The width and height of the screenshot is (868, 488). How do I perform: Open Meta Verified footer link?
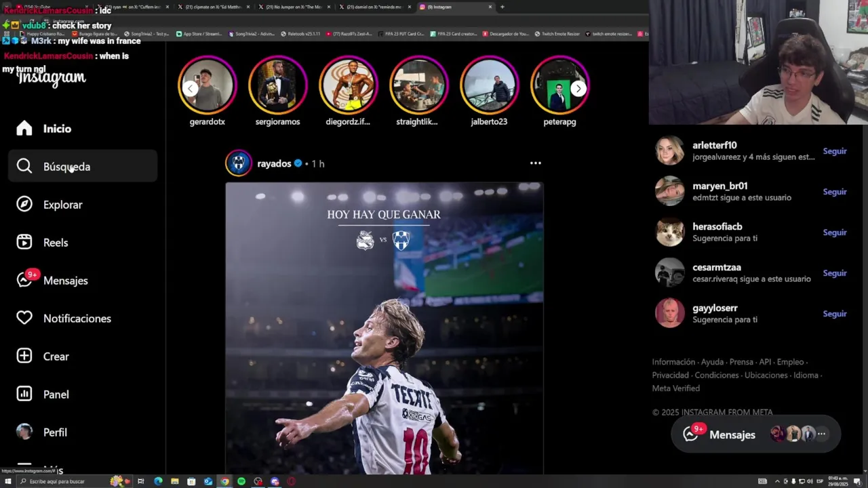click(x=676, y=388)
